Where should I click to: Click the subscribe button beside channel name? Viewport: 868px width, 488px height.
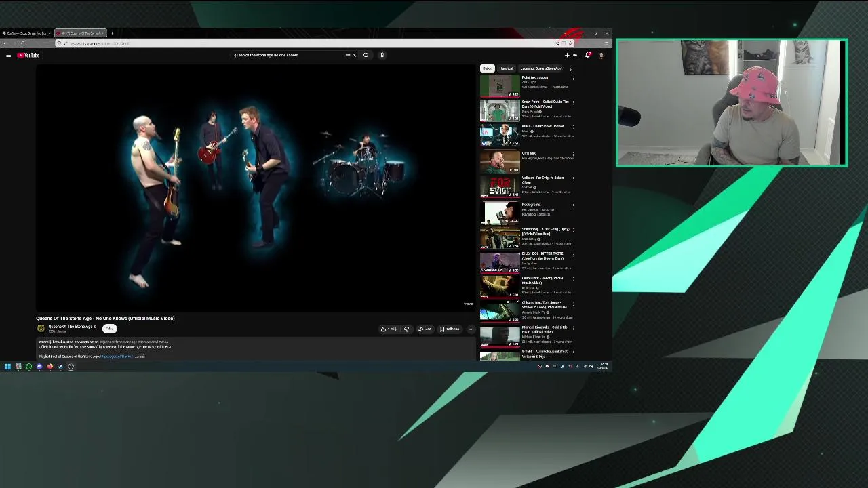coord(110,329)
